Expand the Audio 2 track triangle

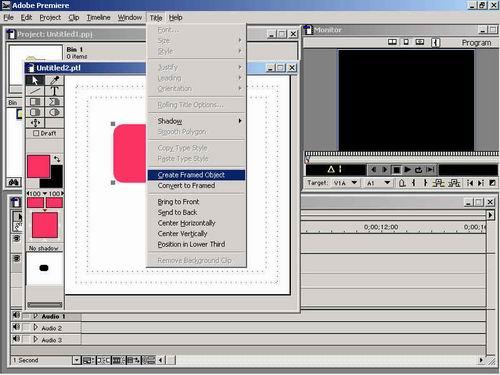click(x=35, y=328)
